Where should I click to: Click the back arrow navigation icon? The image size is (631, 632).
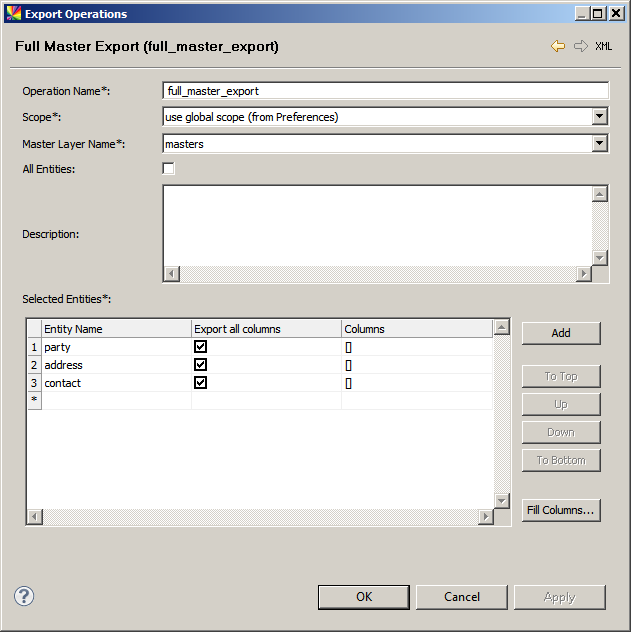click(x=558, y=46)
